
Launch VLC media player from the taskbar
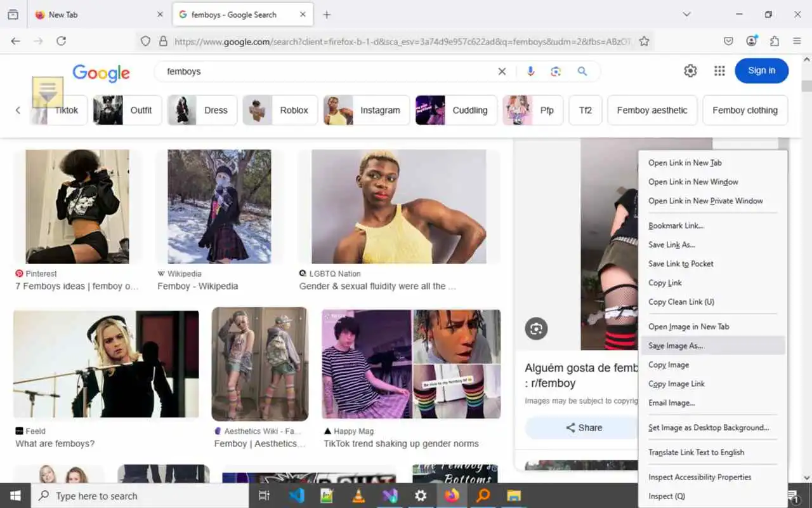[x=358, y=495]
